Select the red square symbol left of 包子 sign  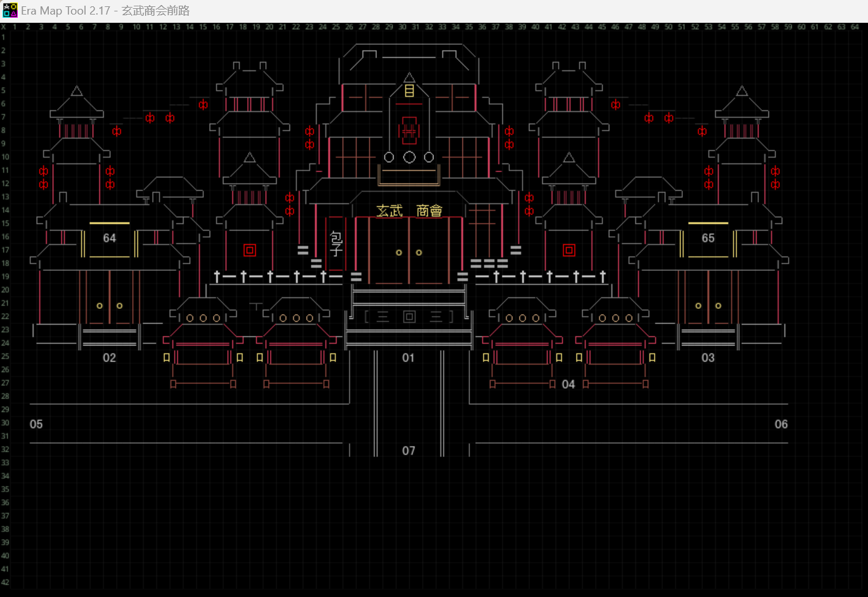tap(250, 251)
